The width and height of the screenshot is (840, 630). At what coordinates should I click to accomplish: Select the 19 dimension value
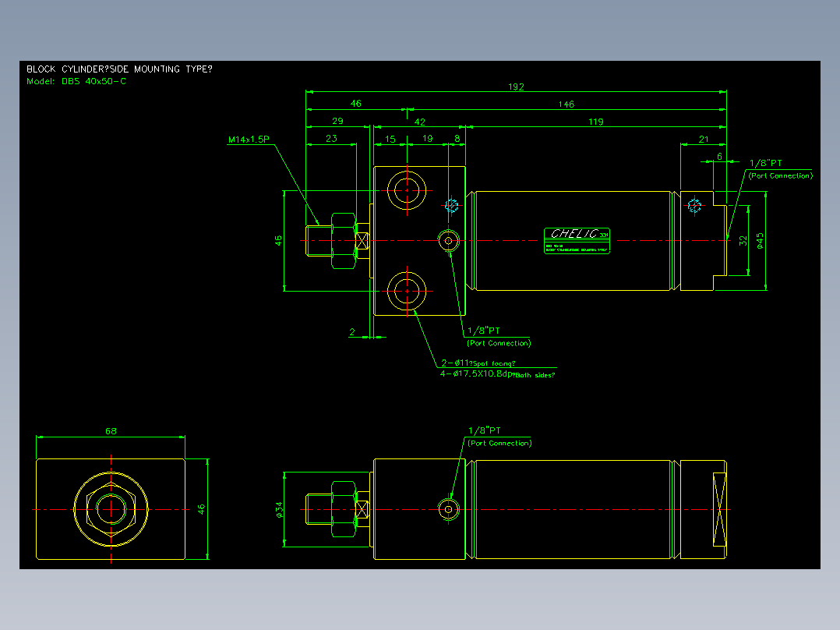coord(427,138)
